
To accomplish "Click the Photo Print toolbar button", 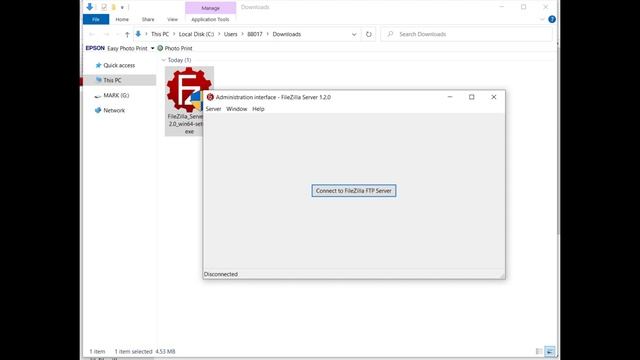I will point(175,48).
